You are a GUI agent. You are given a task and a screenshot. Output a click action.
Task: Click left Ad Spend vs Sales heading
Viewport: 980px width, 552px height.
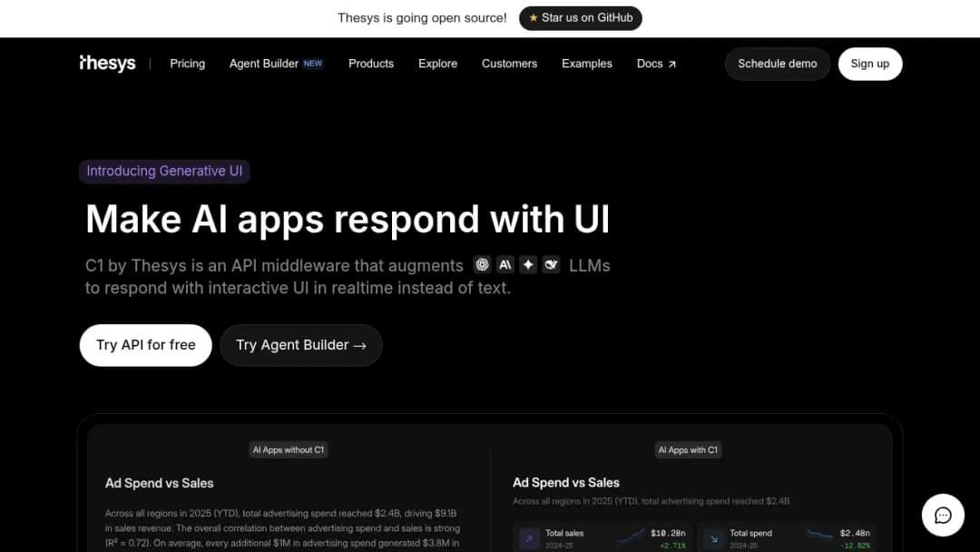160,483
